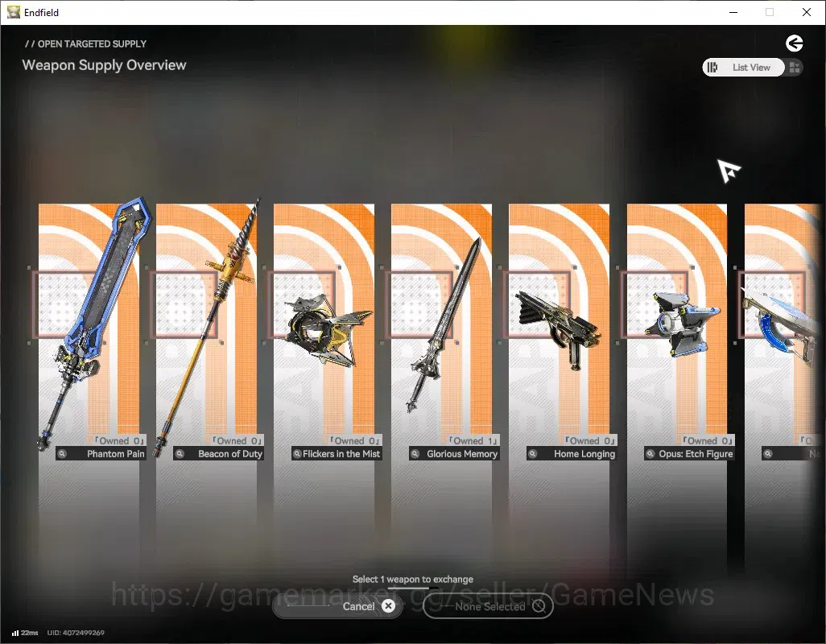Click the Weapon Supply Overview heading
The image size is (826, 644).
105,65
